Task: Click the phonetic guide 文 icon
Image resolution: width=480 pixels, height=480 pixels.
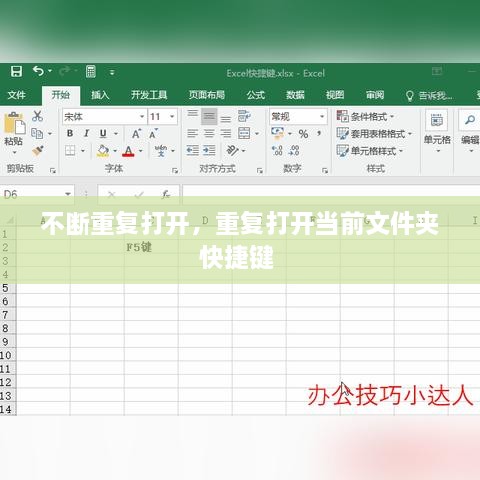Action: tap(161, 151)
